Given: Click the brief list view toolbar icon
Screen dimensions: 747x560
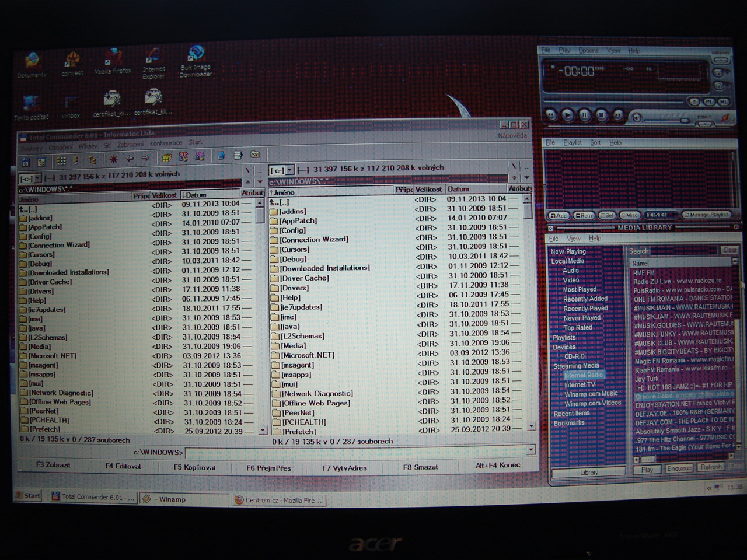Looking at the screenshot, I should point(76,160).
